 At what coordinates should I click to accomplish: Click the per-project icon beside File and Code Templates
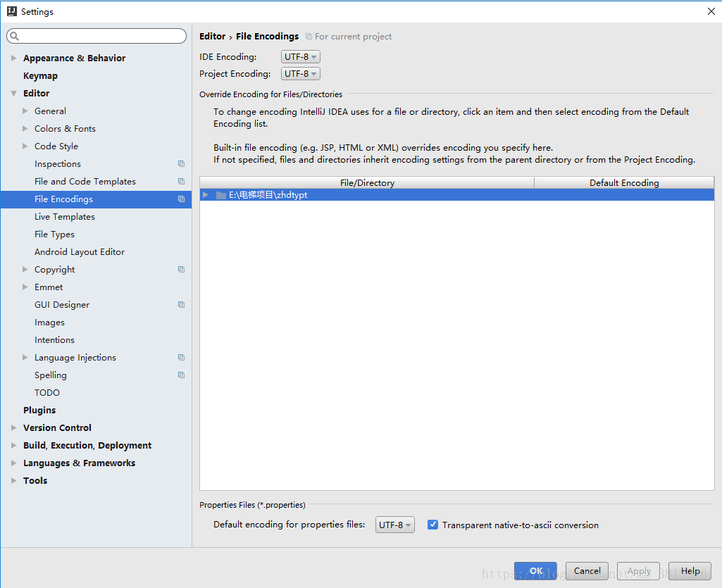tap(181, 181)
